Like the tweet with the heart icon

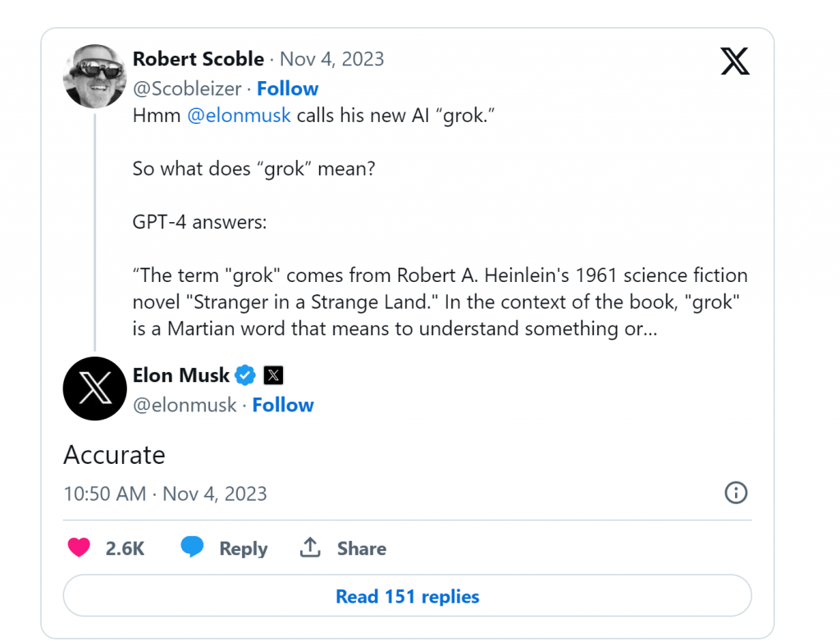pyautogui.click(x=79, y=548)
